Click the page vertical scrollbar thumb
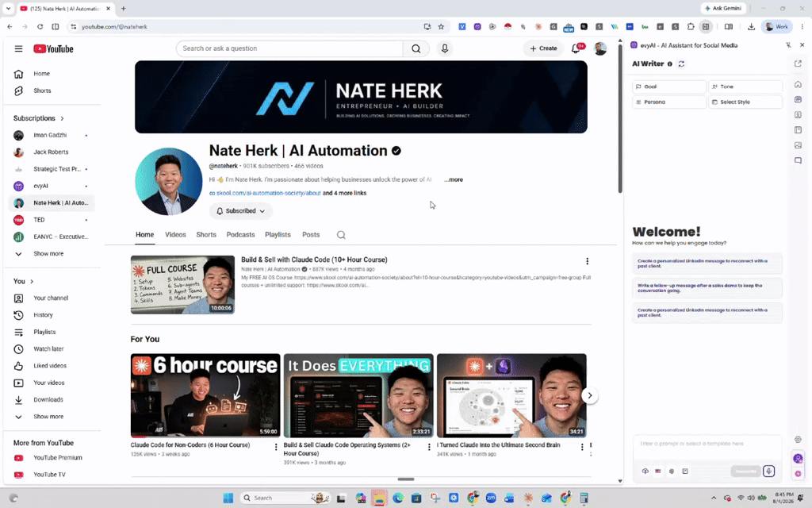This screenshot has width=812, height=508. [x=620, y=118]
